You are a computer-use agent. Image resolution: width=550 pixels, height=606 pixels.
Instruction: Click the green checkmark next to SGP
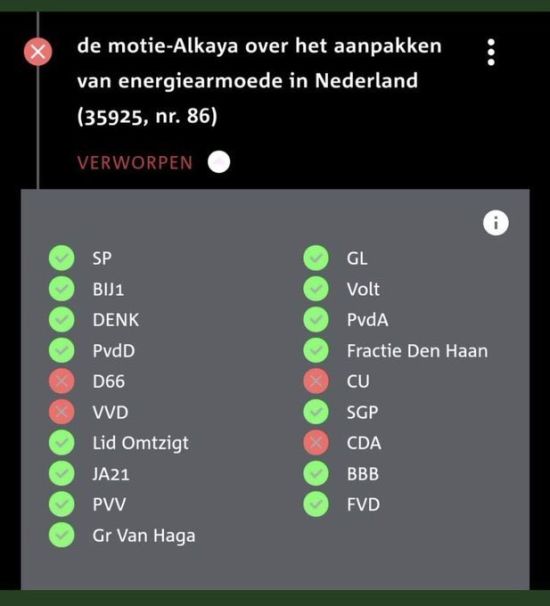pos(316,412)
